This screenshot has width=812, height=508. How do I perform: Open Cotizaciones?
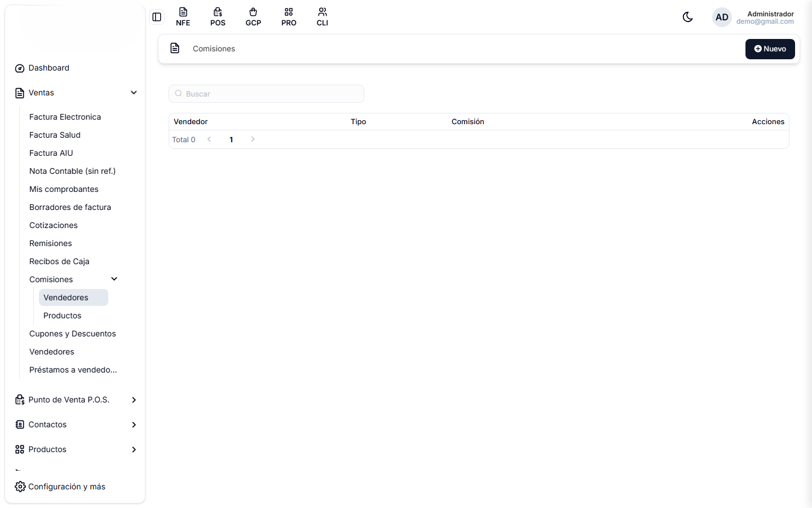click(54, 225)
